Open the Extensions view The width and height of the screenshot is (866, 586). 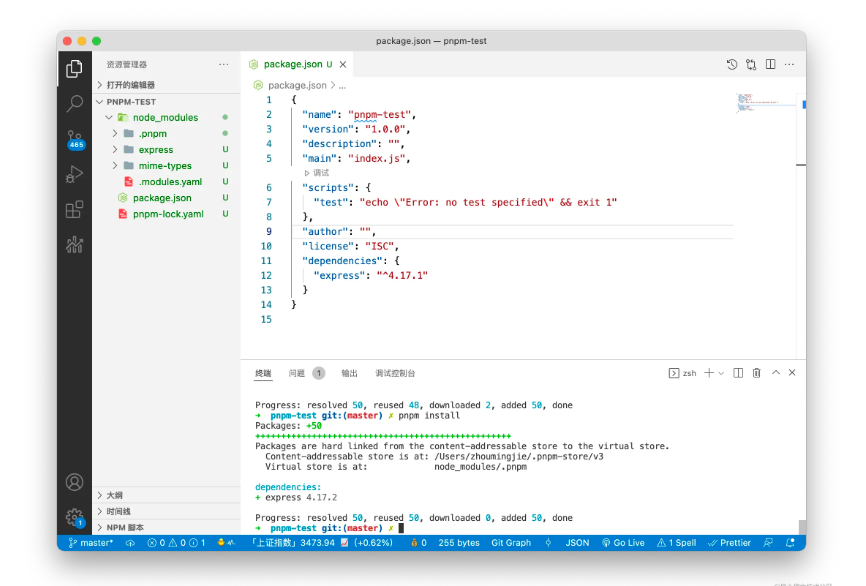74,209
